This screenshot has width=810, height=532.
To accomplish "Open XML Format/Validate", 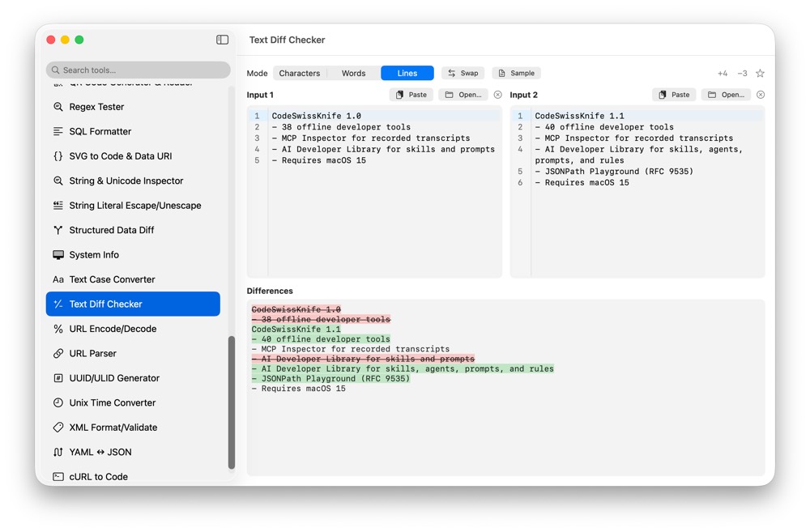I will (x=133, y=428).
